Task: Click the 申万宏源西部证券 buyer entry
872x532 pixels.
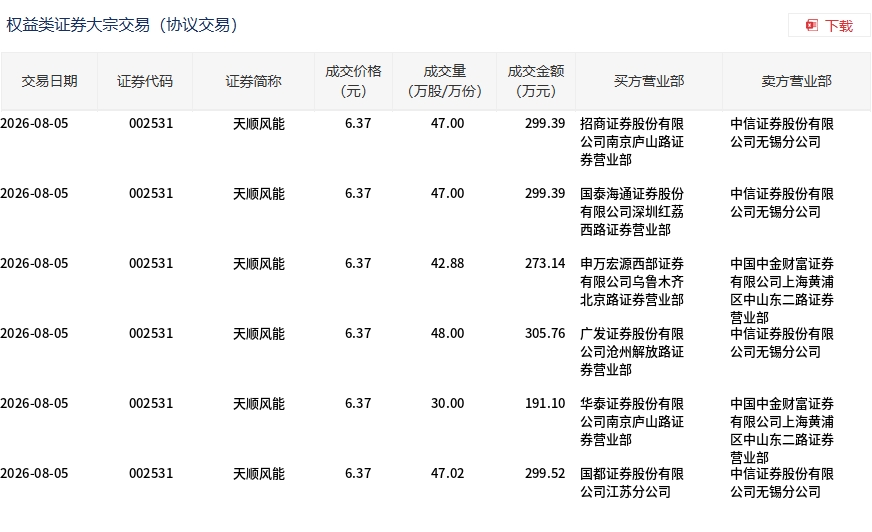Action: point(632,282)
